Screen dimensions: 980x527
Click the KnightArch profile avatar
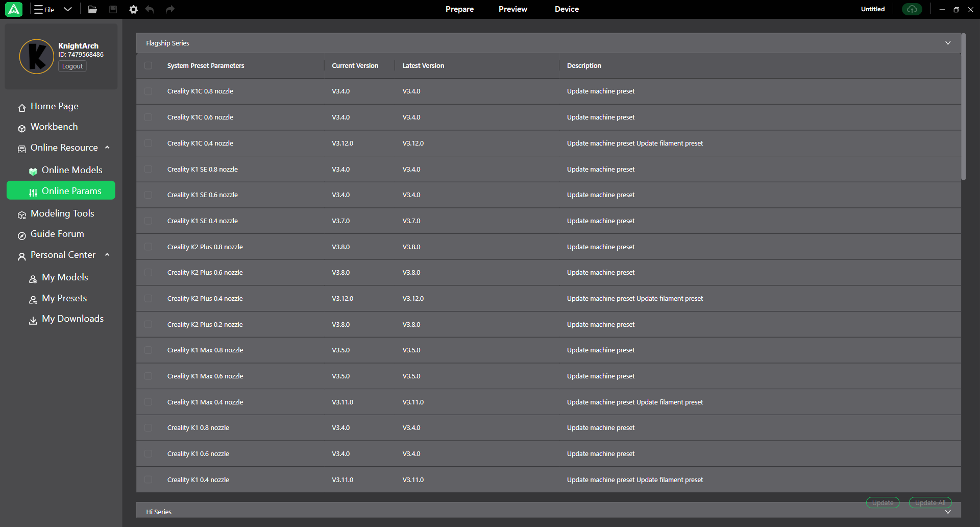(36, 56)
